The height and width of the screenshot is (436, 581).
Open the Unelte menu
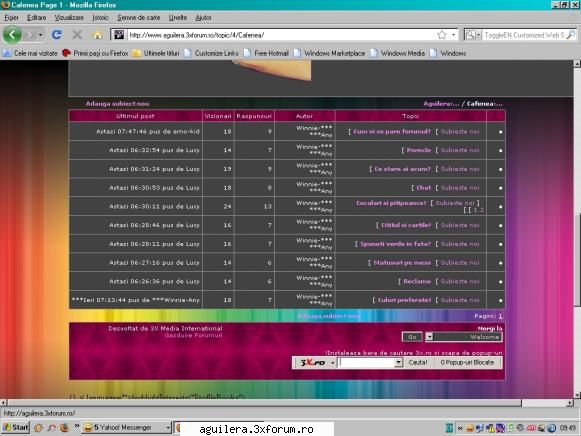(x=178, y=17)
